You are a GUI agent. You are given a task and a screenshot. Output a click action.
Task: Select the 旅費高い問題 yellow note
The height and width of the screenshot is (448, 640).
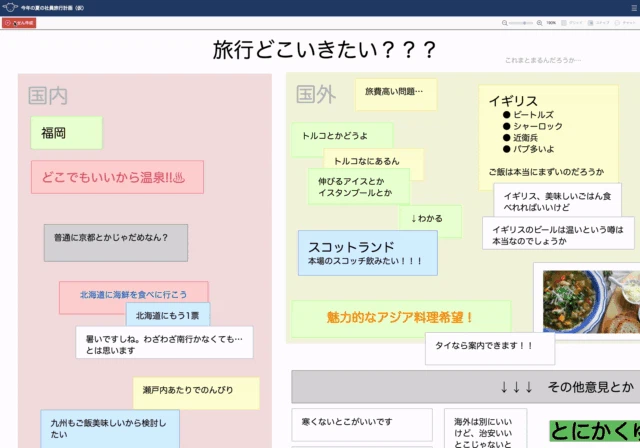(x=396, y=94)
